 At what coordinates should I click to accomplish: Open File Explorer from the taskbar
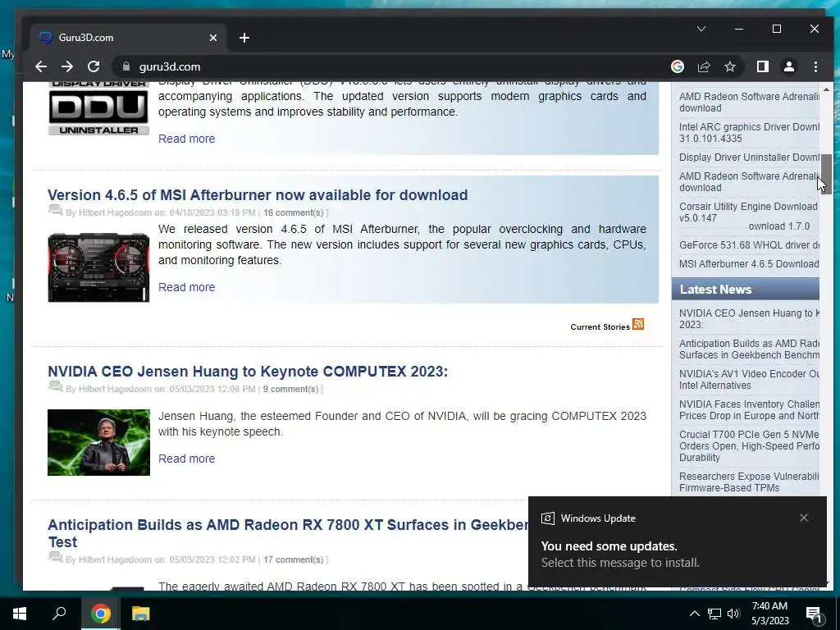140,614
